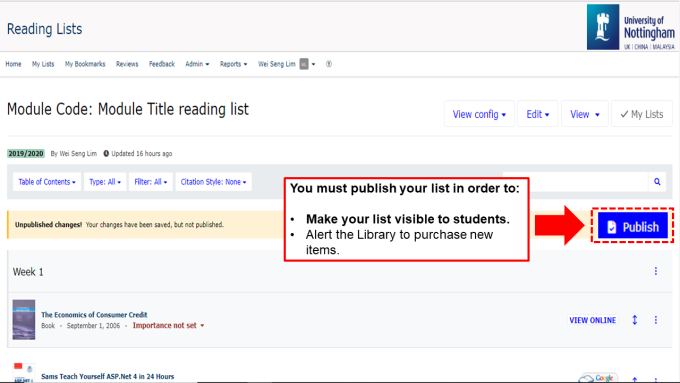Screen dimensions: 680x383
Task: Open the Type: All filter dropdown
Action: pyautogui.click(x=105, y=182)
